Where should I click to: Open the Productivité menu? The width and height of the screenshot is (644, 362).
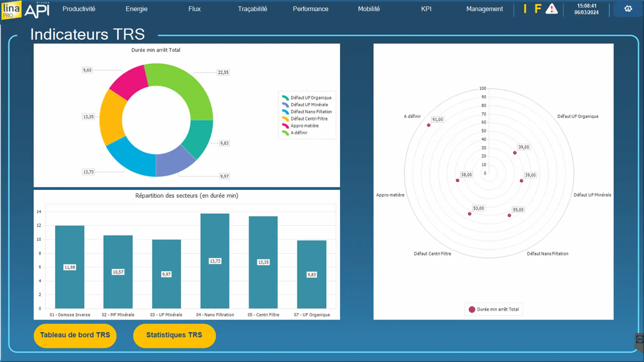(x=79, y=9)
